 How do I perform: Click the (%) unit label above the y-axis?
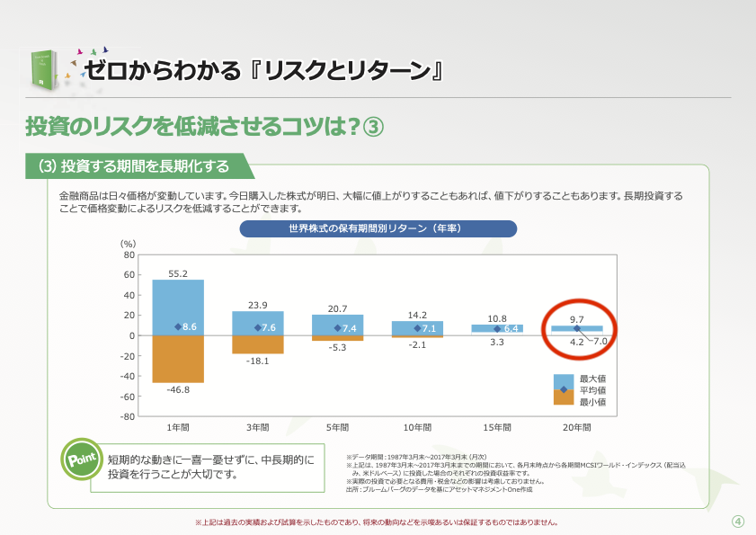click(128, 244)
